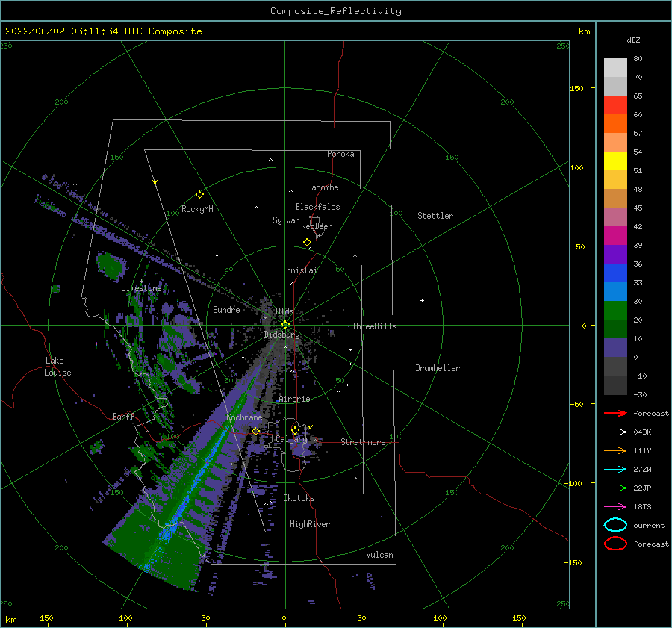
Task: Click the yellow diamond marker beside Cochrane
Action: [255, 432]
